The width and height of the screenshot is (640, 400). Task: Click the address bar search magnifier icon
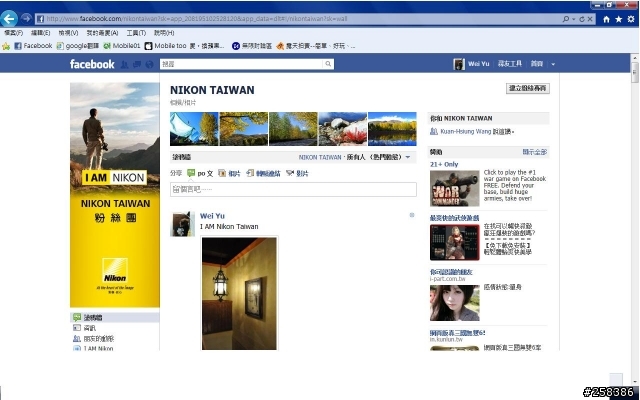pyautogui.click(x=566, y=19)
